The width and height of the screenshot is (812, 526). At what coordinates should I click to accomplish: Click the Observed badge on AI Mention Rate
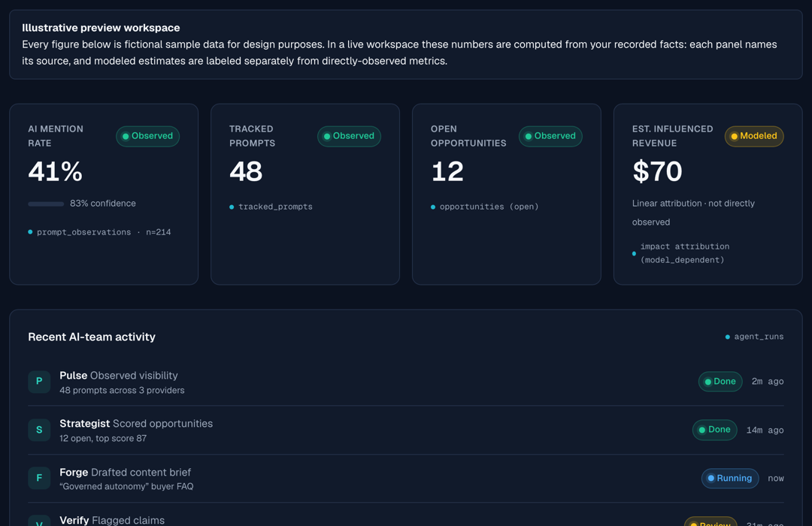pos(147,136)
